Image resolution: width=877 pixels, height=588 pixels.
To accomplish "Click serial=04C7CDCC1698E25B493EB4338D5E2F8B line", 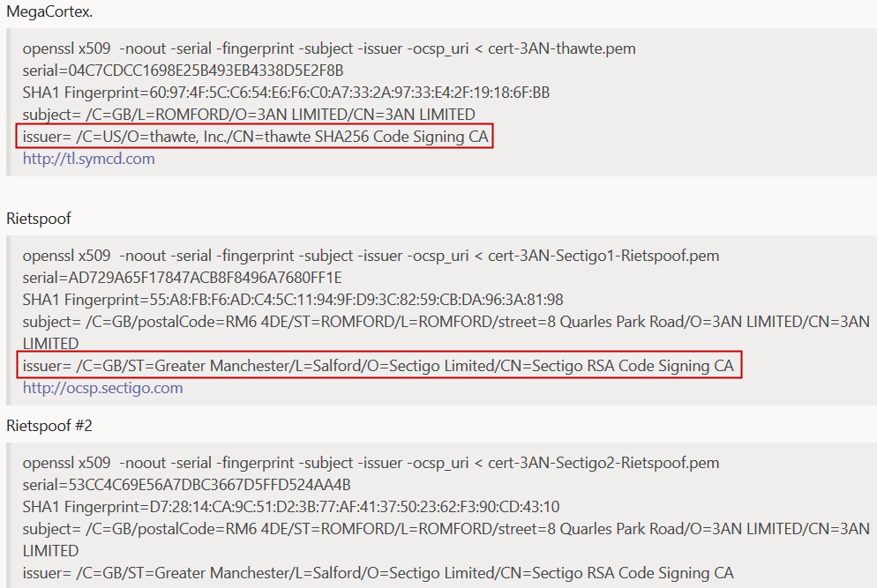I will pyautogui.click(x=183, y=71).
